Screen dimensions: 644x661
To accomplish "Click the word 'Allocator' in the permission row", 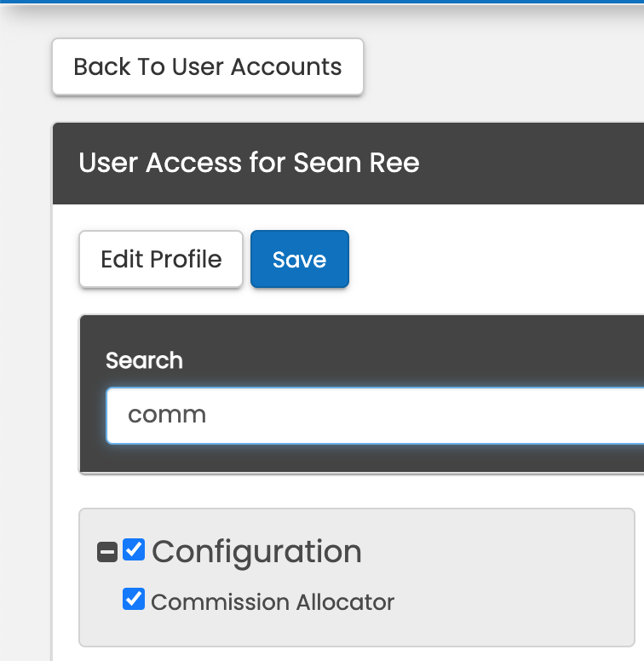I will pos(345,602).
